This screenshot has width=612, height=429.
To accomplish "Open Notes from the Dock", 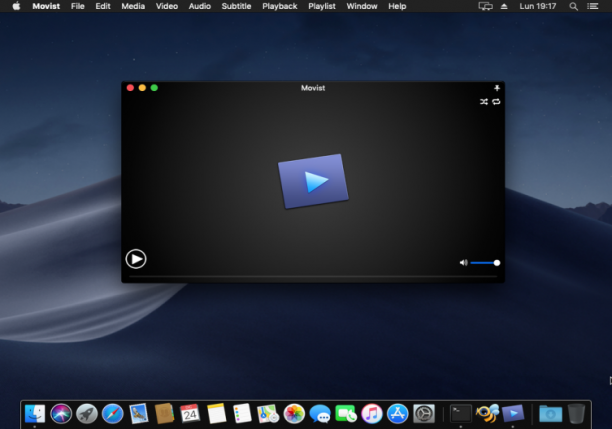I will (x=216, y=414).
